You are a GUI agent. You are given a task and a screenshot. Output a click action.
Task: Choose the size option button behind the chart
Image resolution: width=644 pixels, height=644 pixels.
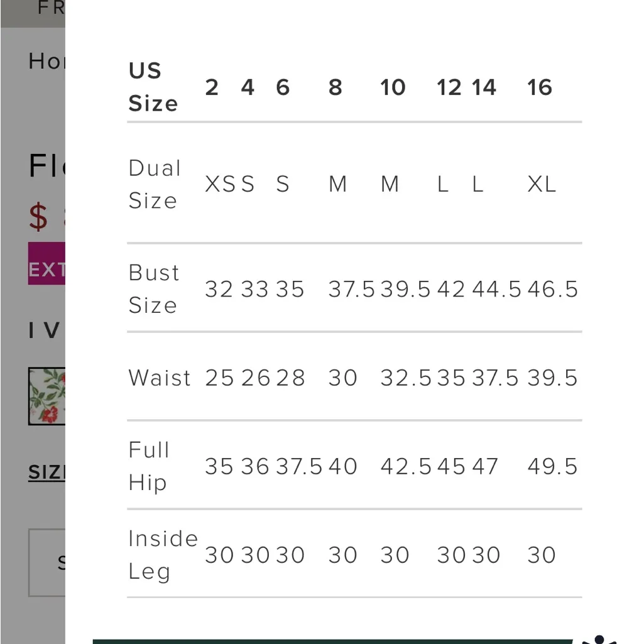[48, 562]
